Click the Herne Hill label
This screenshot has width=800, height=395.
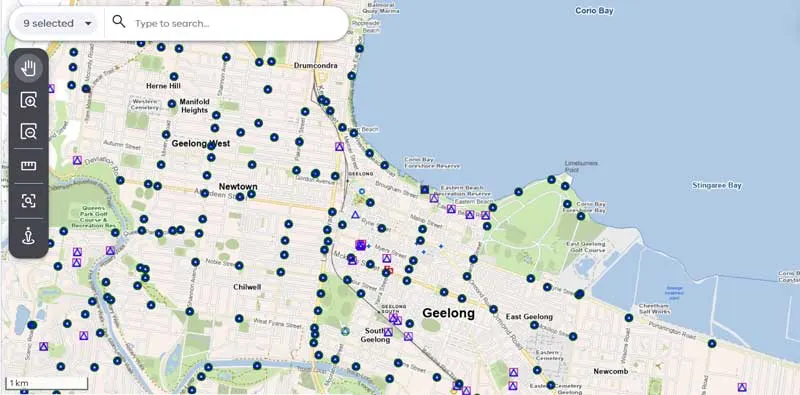tap(163, 86)
